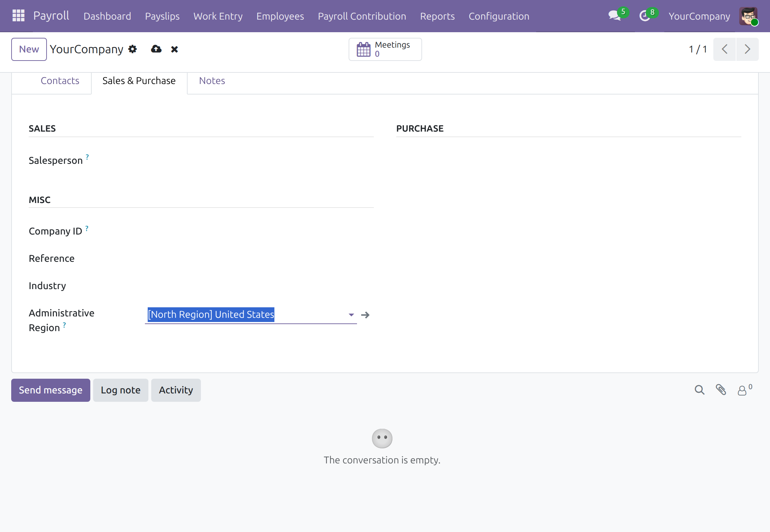This screenshot has width=770, height=532.
Task: Open the Payslips menu
Action: tap(162, 16)
